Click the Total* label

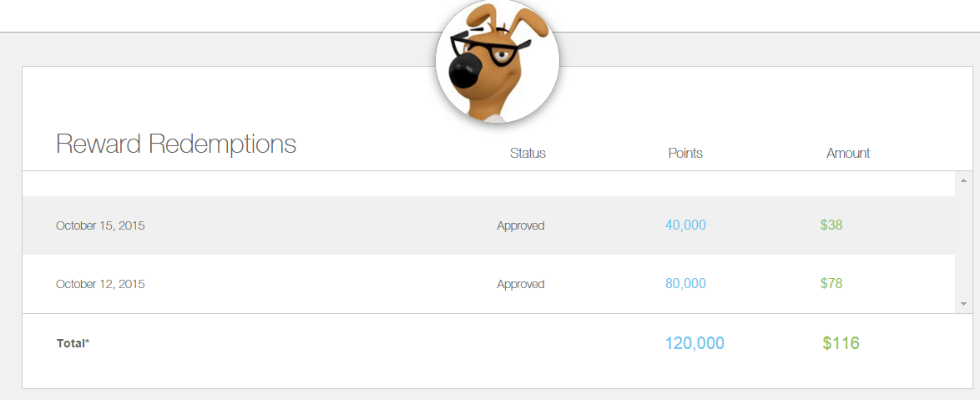pos(73,343)
